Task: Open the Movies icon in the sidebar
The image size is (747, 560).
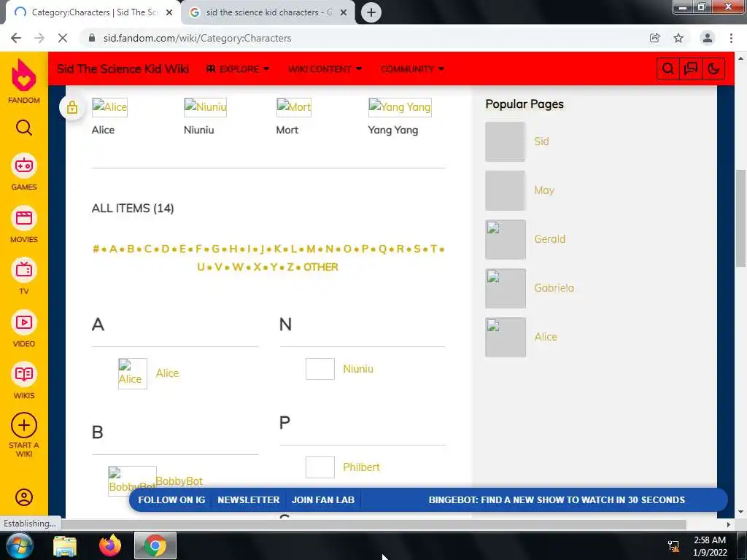Action: [x=24, y=218]
